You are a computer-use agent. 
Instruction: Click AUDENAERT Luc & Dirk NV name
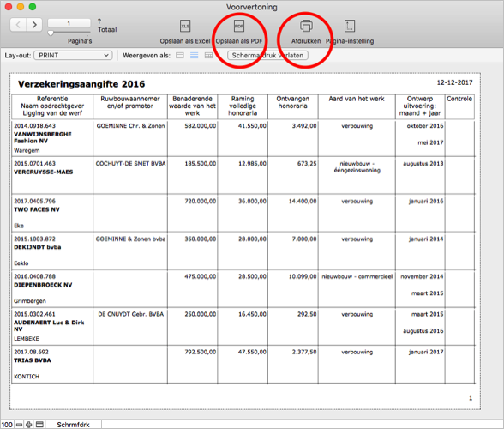[49, 326]
